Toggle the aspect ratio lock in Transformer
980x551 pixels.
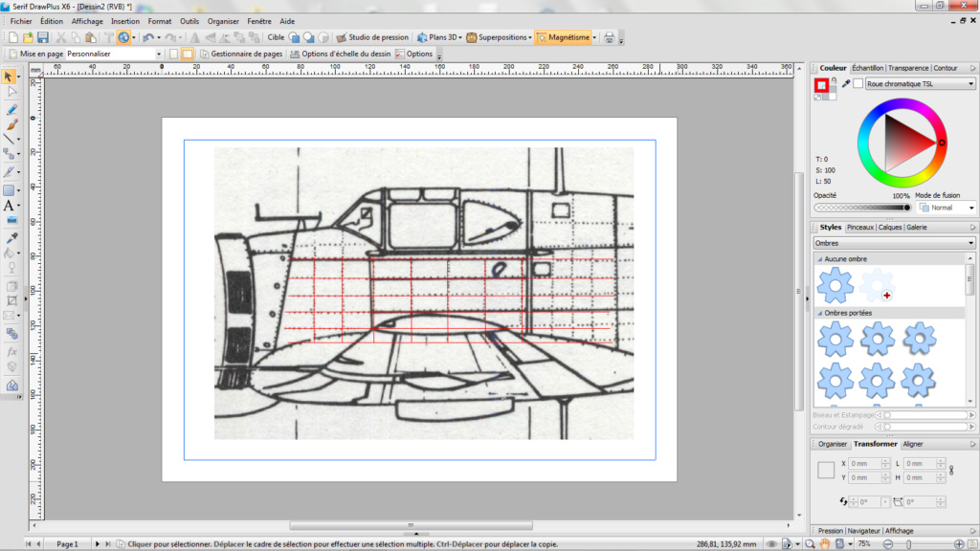[x=951, y=470]
